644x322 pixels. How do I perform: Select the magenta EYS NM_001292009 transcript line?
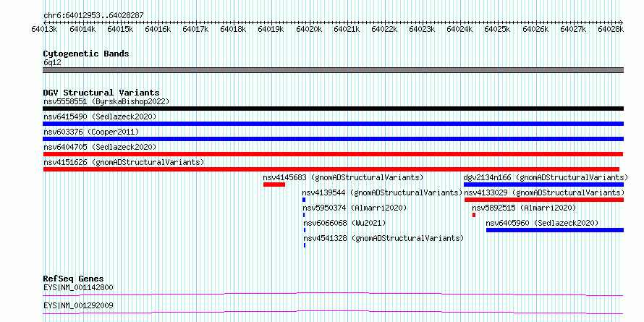333,312
